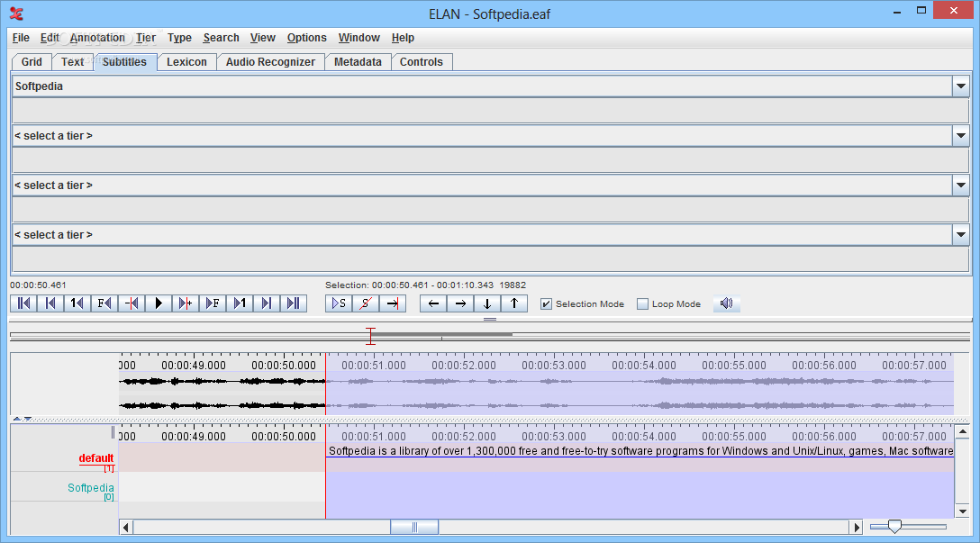Expand third select a tier dropdown

point(960,185)
